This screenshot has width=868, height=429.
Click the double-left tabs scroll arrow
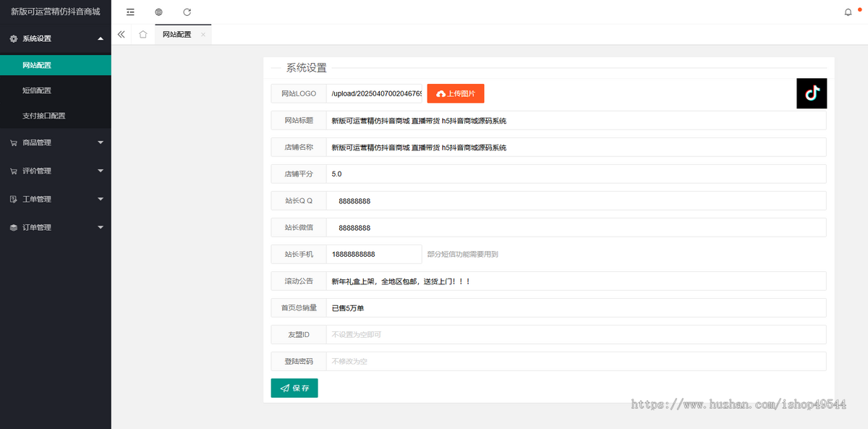[121, 34]
